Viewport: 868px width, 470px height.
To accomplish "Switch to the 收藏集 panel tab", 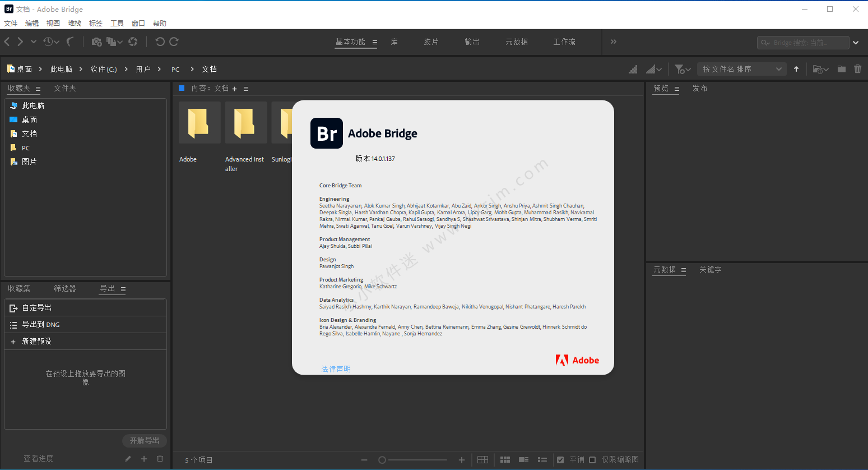I will coord(19,288).
